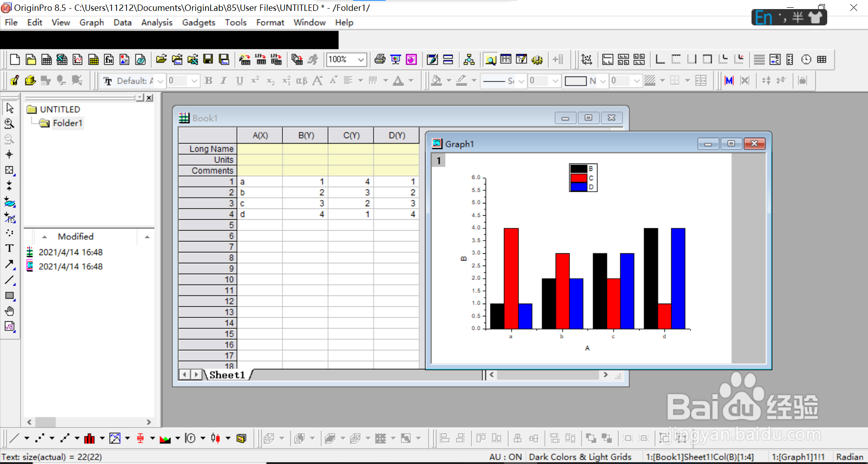Open the font color dropdown arrow
This screenshot has width=868, height=464.
[x=411, y=81]
